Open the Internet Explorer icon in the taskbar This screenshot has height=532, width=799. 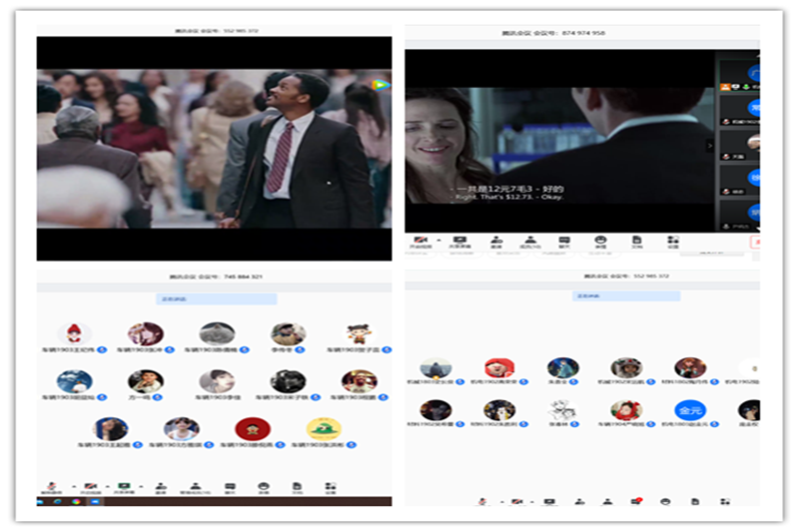coord(57,502)
